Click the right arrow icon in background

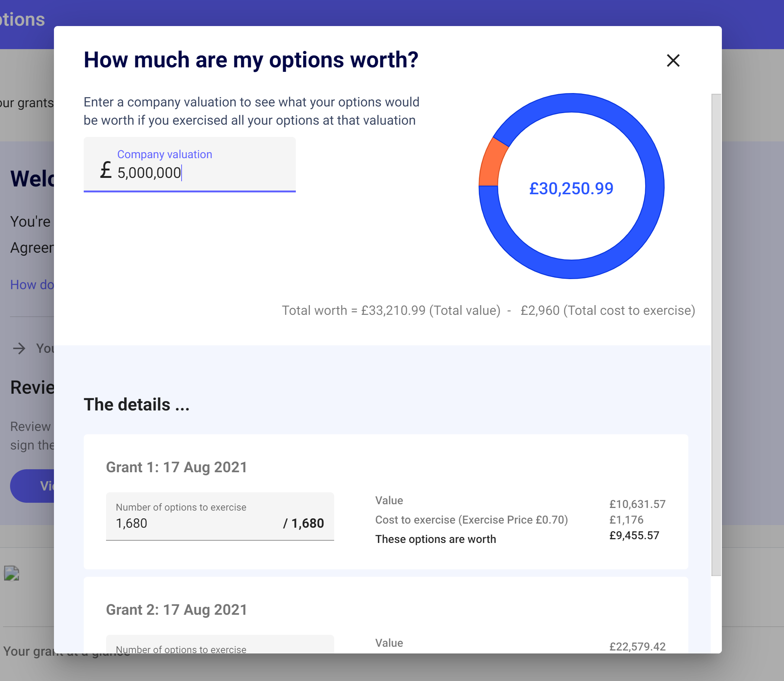pyautogui.click(x=19, y=348)
